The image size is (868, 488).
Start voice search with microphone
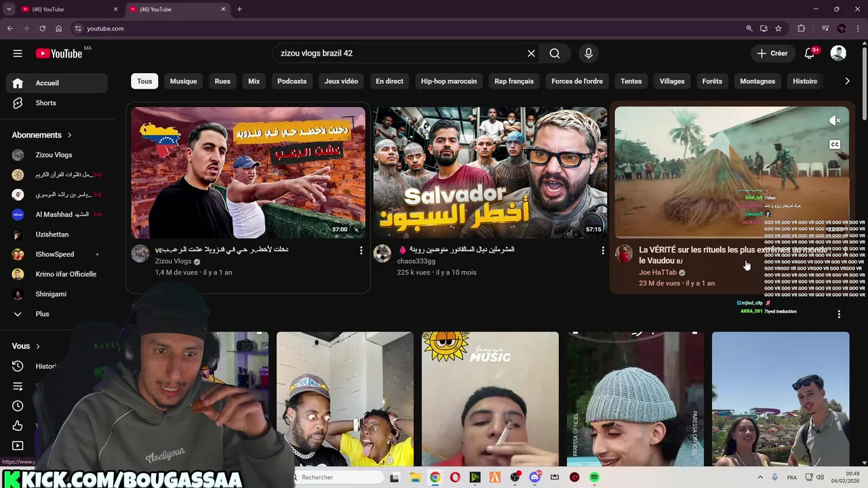click(x=588, y=54)
